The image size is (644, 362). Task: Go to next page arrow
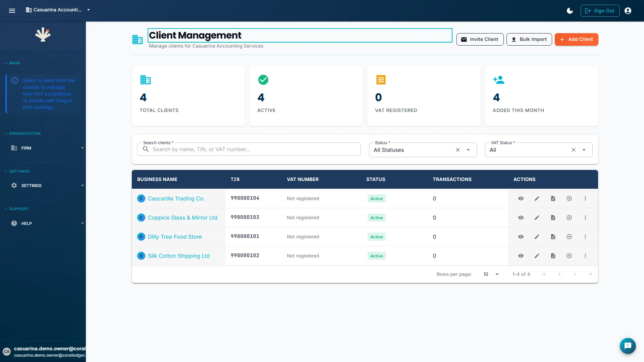[575, 274]
